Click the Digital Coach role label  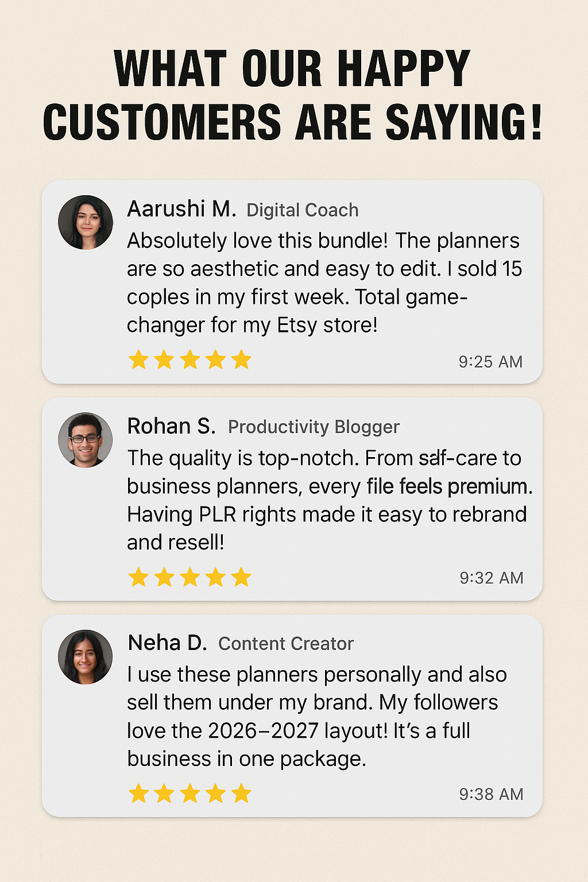tap(303, 210)
